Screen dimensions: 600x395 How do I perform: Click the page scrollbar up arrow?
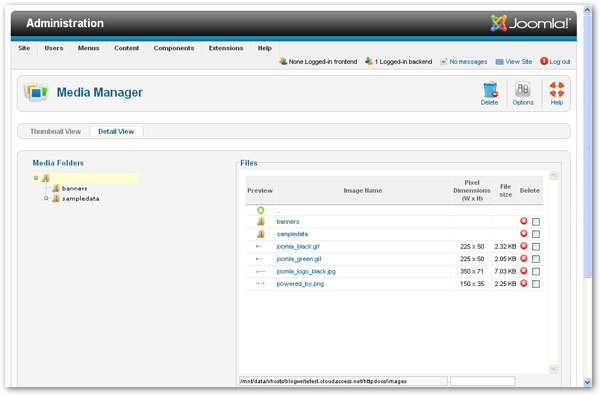point(588,10)
